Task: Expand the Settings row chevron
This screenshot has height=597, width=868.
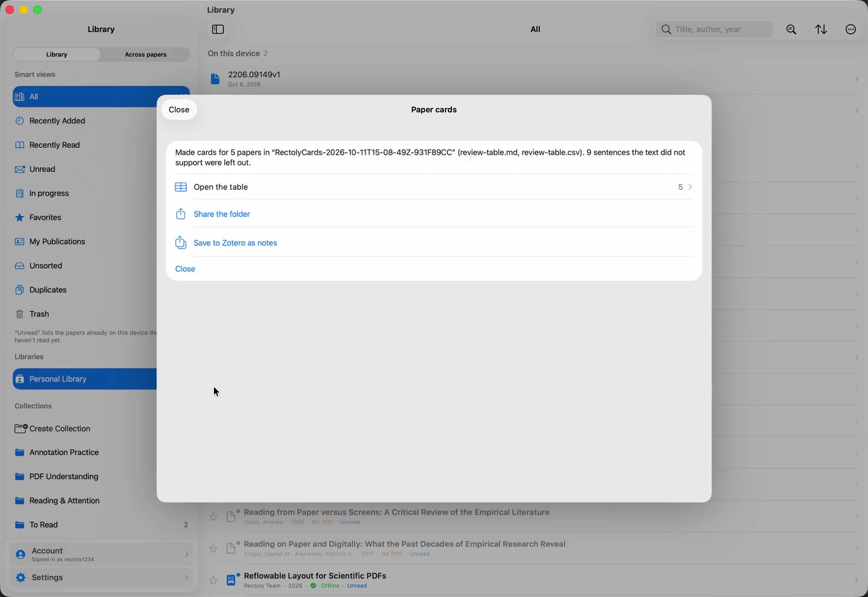Action: coord(186,578)
